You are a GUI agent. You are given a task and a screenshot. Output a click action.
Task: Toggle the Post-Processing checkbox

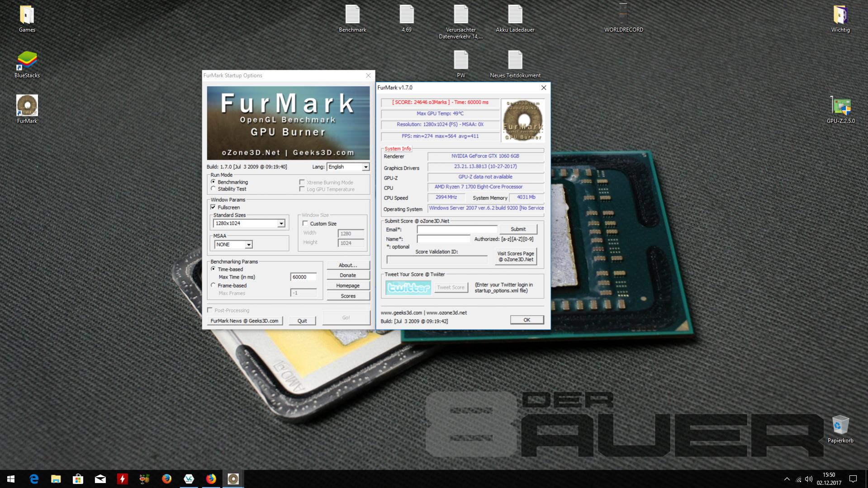(210, 310)
